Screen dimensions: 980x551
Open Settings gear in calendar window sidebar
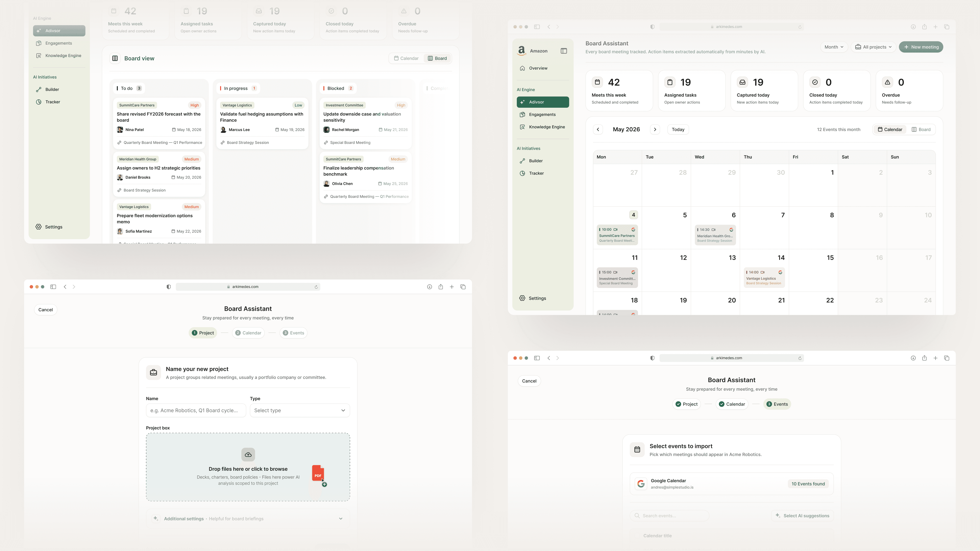click(522, 298)
